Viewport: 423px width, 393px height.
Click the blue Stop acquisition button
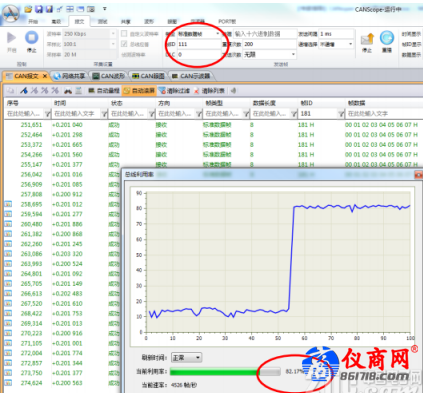pos(31,38)
